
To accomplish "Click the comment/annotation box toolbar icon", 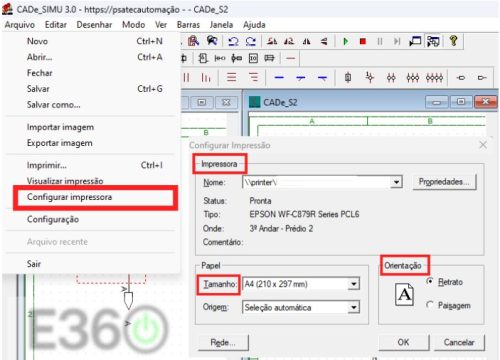I will (x=415, y=41).
